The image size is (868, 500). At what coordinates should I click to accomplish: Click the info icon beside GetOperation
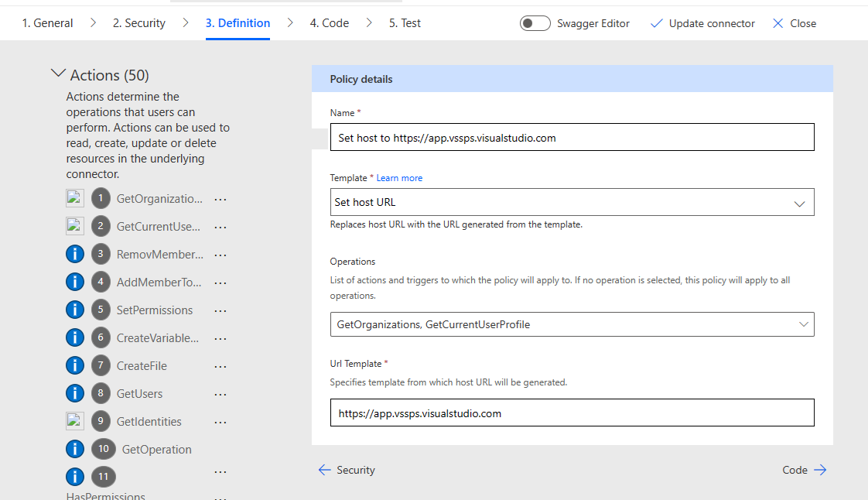click(75, 449)
